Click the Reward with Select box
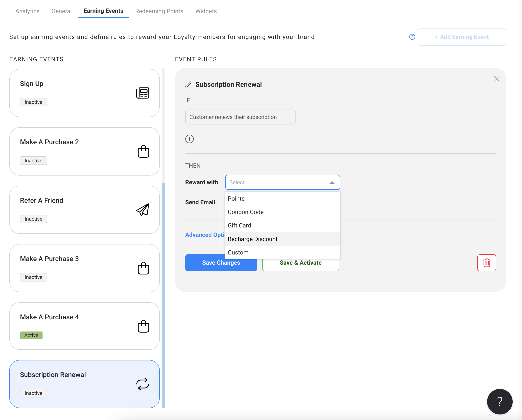The height and width of the screenshot is (420, 522). point(282,182)
